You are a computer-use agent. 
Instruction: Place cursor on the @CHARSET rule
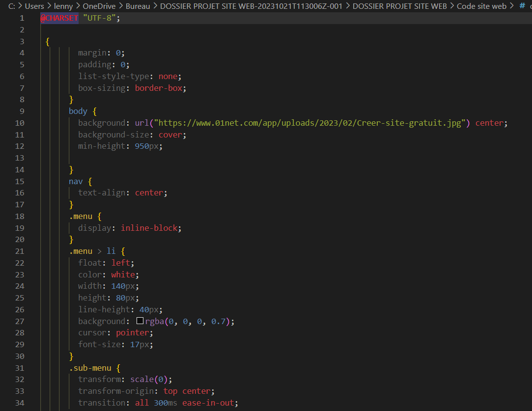(59, 18)
